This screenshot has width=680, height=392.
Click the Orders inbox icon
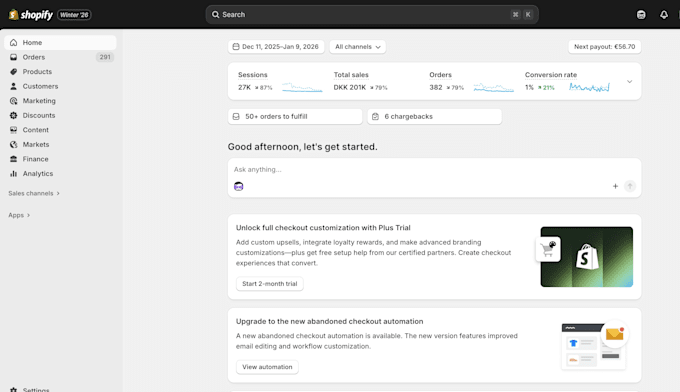pyautogui.click(x=13, y=57)
